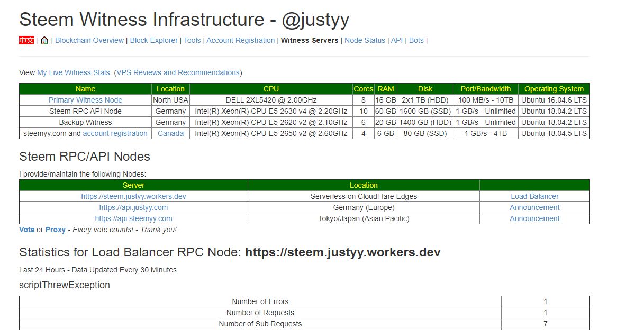Select the Sub Requests value 7

546,324
